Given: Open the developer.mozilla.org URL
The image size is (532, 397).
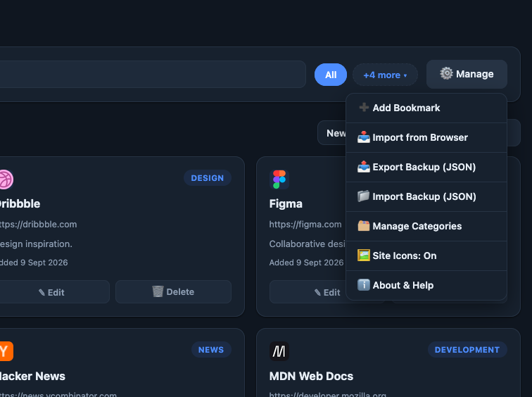Looking at the screenshot, I should pos(328,394).
